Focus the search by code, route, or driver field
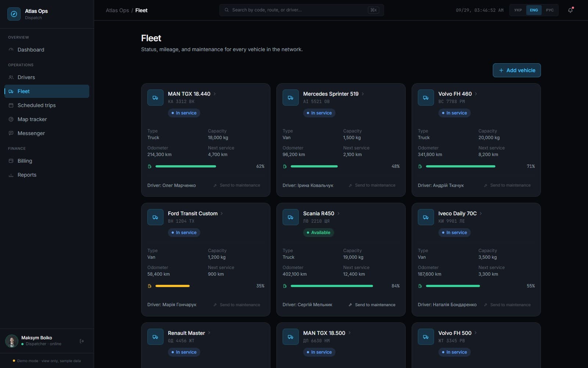The height and width of the screenshot is (368, 588). point(302,10)
